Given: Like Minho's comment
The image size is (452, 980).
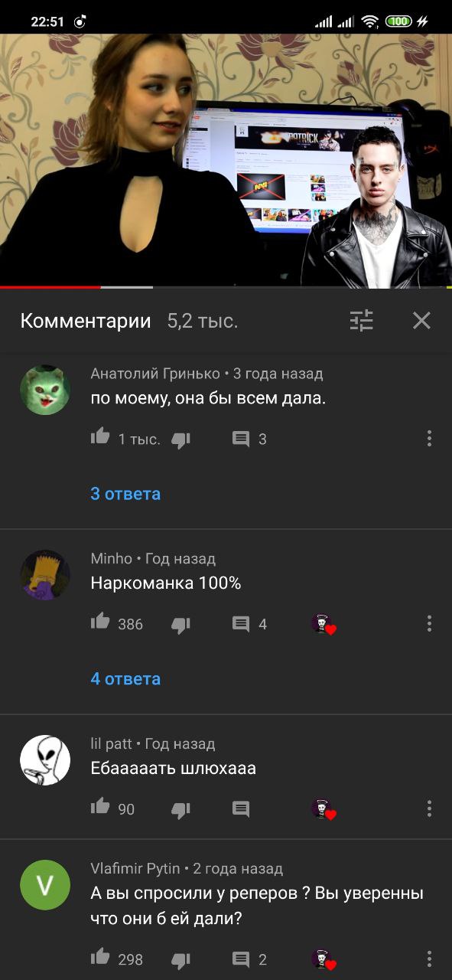Looking at the screenshot, I should point(100,622).
